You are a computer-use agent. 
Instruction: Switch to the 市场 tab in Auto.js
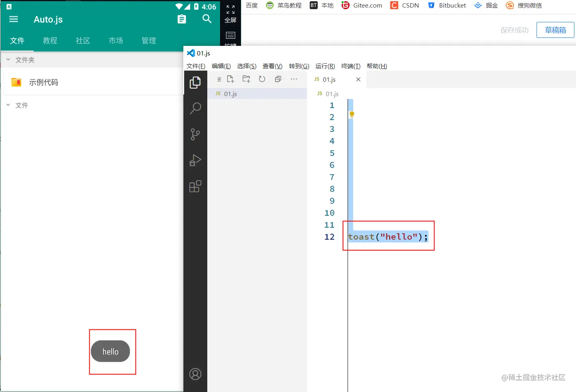116,41
